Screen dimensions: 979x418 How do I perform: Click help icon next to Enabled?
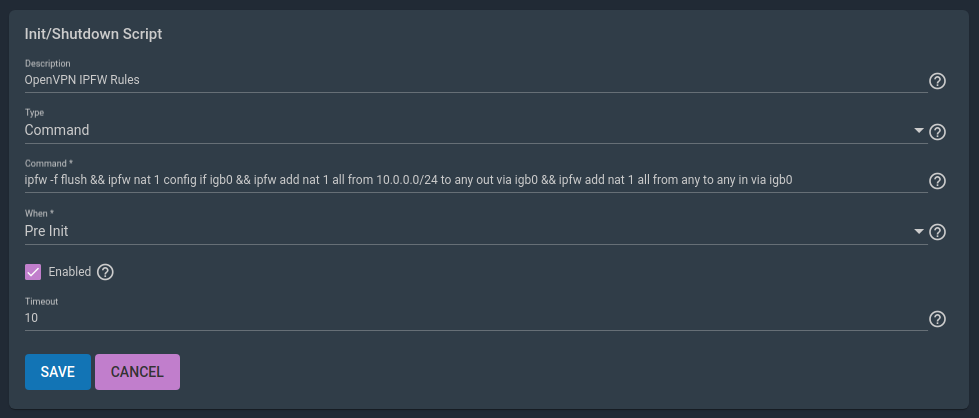point(106,272)
